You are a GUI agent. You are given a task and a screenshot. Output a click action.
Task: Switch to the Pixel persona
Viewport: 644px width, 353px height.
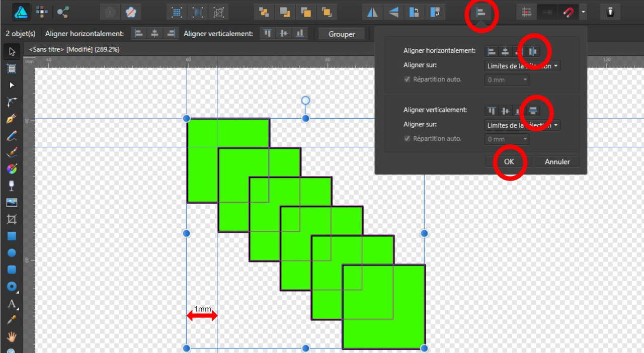pyautogui.click(x=42, y=12)
